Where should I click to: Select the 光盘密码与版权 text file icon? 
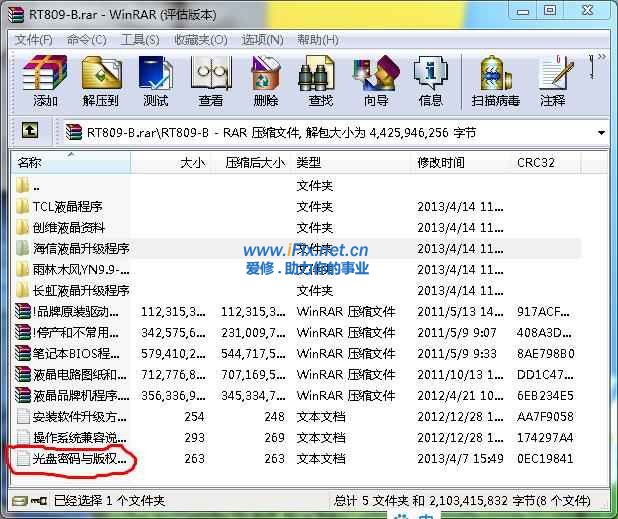pyautogui.click(x=23, y=458)
